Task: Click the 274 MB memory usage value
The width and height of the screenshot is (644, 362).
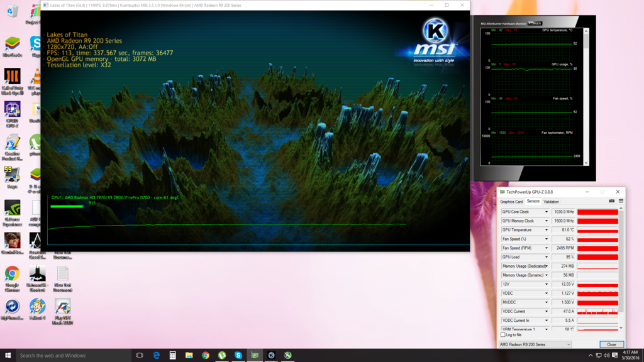Action: coord(563,266)
